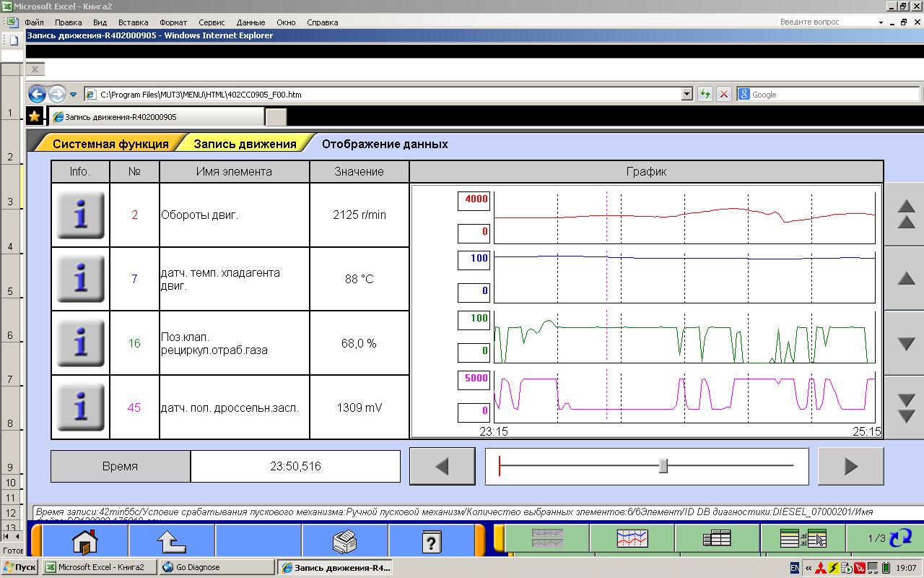Open the Данные menu in Excel
Image resolution: width=924 pixels, height=578 pixels.
click(250, 22)
